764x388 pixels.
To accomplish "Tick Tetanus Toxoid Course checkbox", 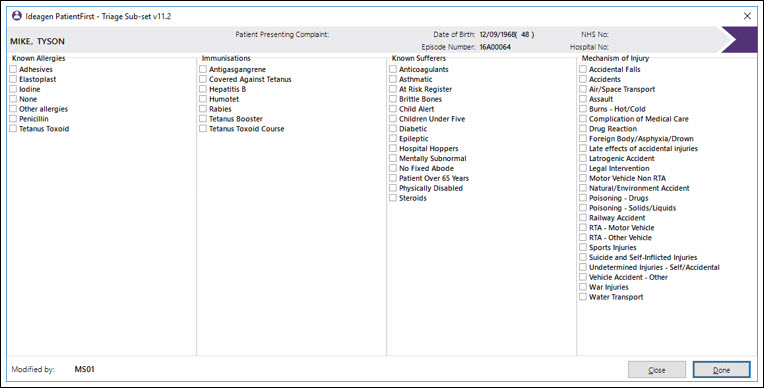I will pyautogui.click(x=203, y=129).
